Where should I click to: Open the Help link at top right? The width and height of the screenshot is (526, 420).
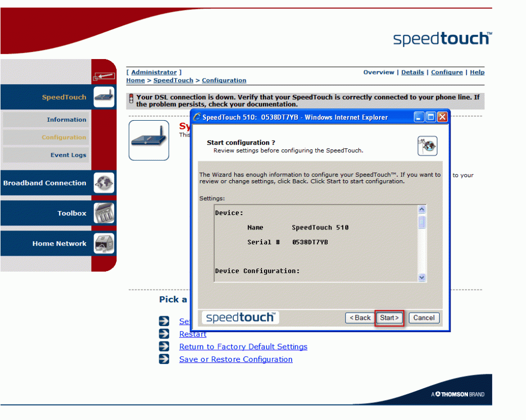(477, 72)
